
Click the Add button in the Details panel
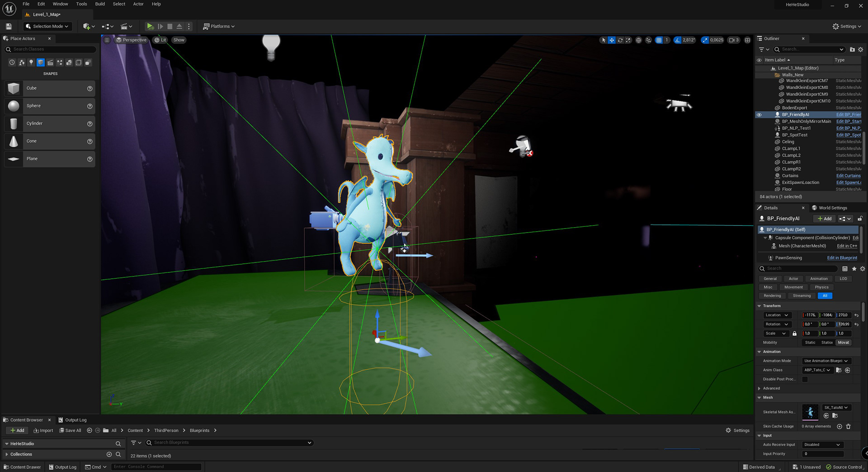click(825, 219)
